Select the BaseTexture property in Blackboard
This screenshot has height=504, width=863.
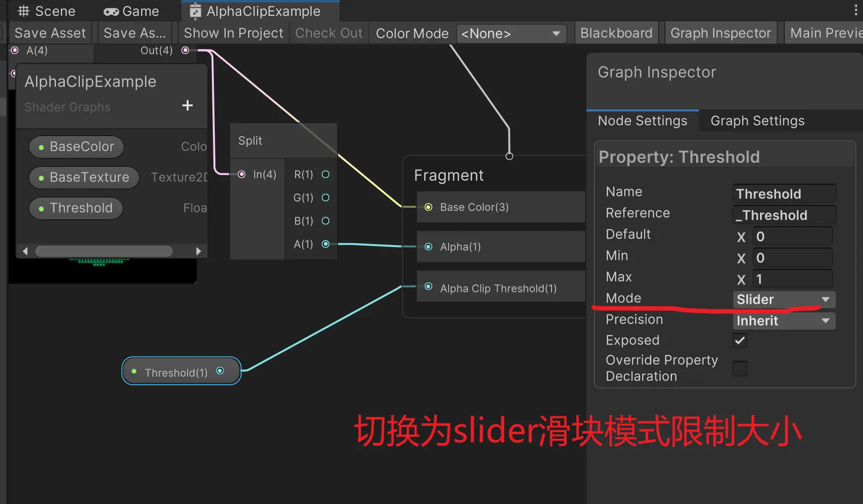[84, 178]
